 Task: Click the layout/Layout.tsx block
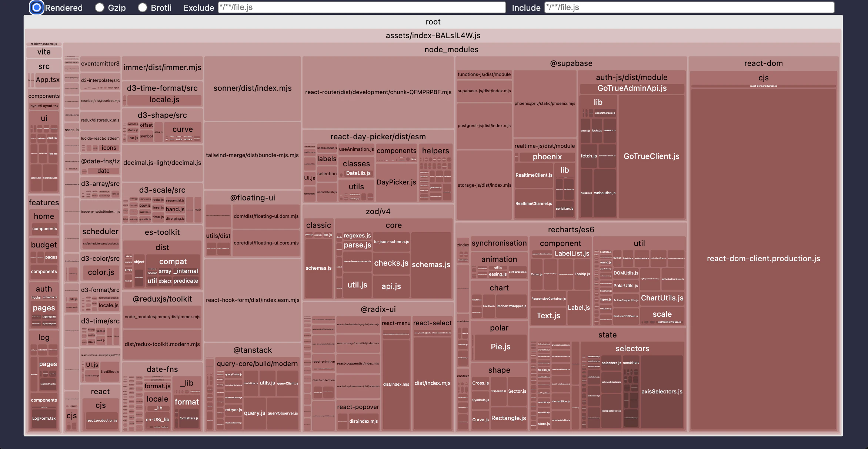point(44,106)
